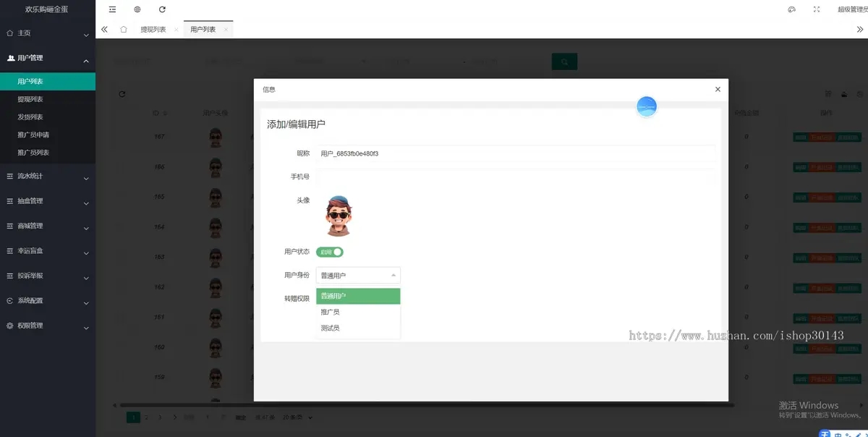Click the export icon above table
This screenshot has height=437, width=868.
(x=844, y=94)
